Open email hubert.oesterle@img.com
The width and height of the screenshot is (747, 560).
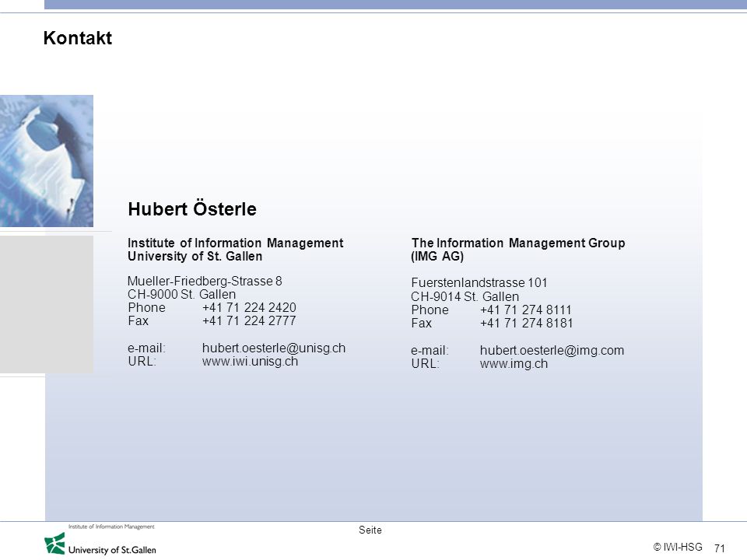point(552,351)
